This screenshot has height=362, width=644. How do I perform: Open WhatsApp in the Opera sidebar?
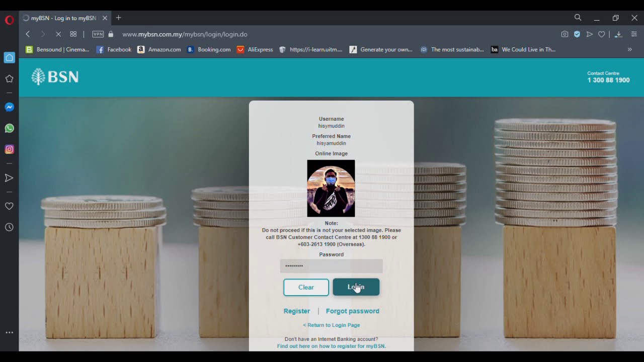click(9, 128)
